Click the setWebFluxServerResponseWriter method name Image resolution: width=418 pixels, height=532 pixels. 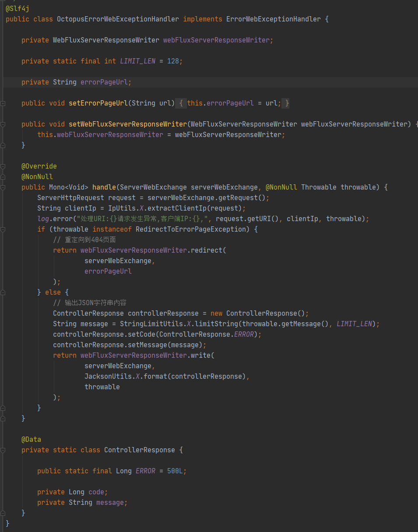128,124
